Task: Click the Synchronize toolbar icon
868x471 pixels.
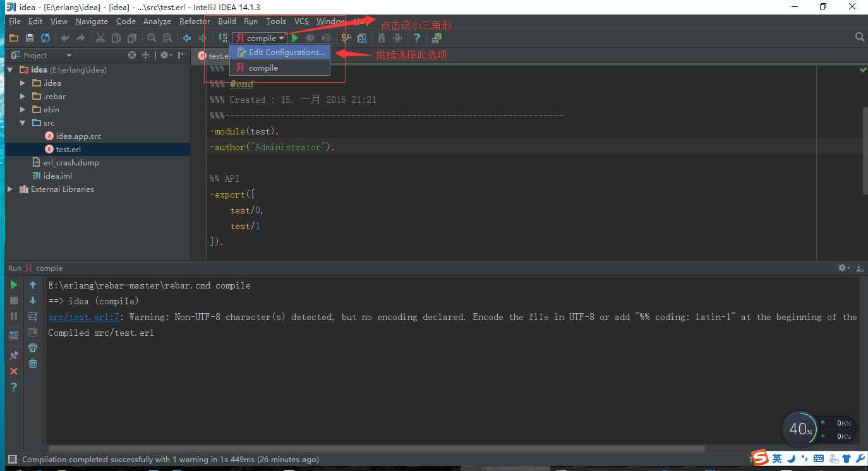Action: (x=45, y=39)
